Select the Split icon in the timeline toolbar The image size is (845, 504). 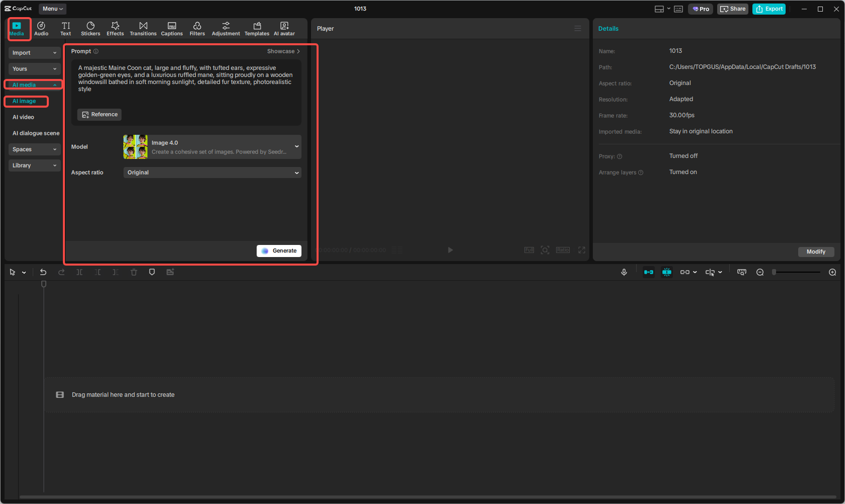[79, 272]
